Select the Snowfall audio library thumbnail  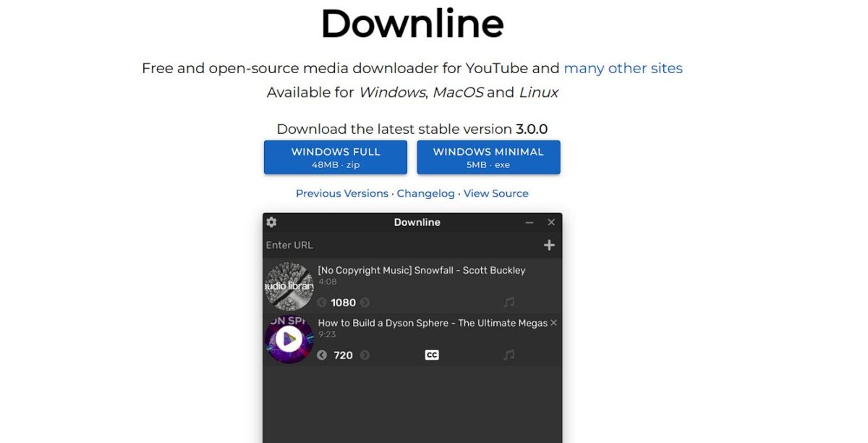pos(289,286)
